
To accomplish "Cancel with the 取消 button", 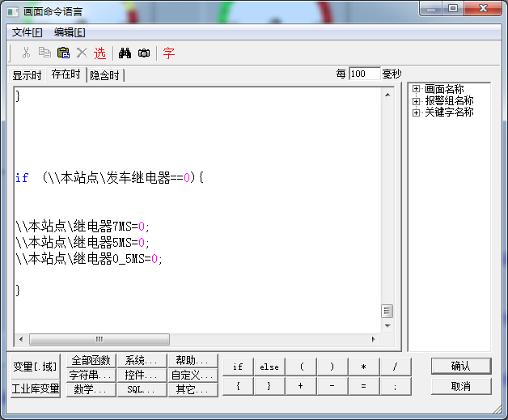I will pyautogui.click(x=461, y=386).
